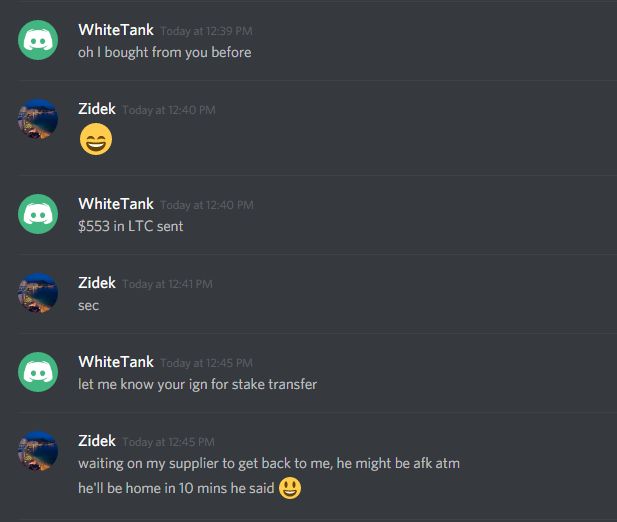
Task: Select message 'oh I bought from you before'
Action: click(164, 53)
